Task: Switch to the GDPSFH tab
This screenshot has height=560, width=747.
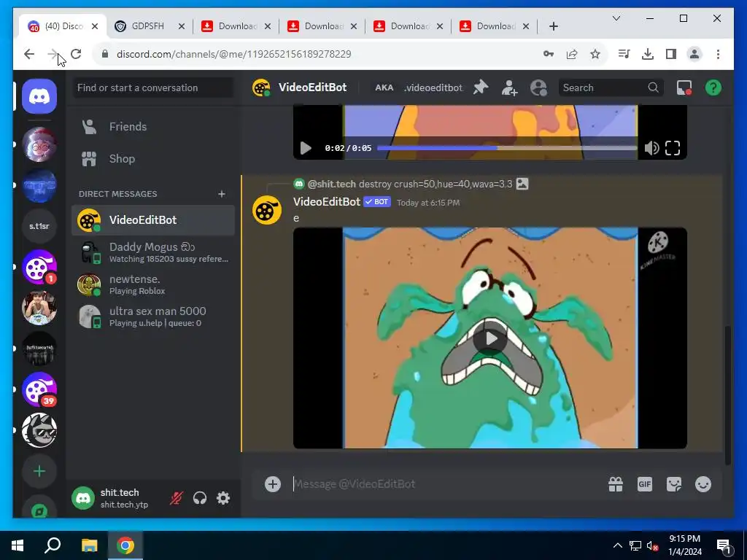Action: coord(149,26)
